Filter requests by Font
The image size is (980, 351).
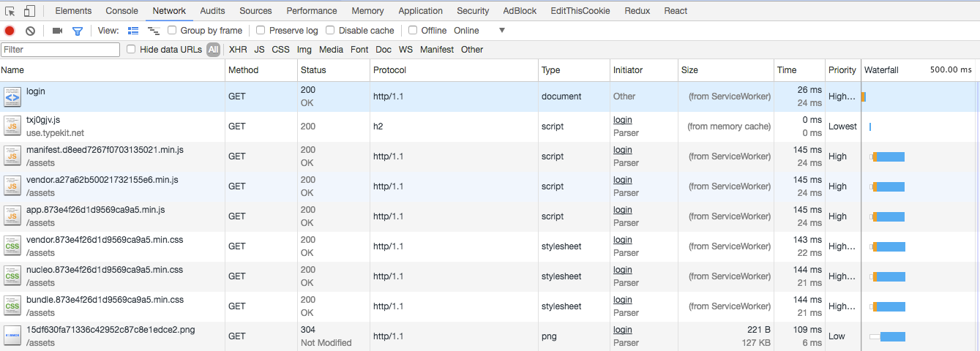pyautogui.click(x=359, y=50)
